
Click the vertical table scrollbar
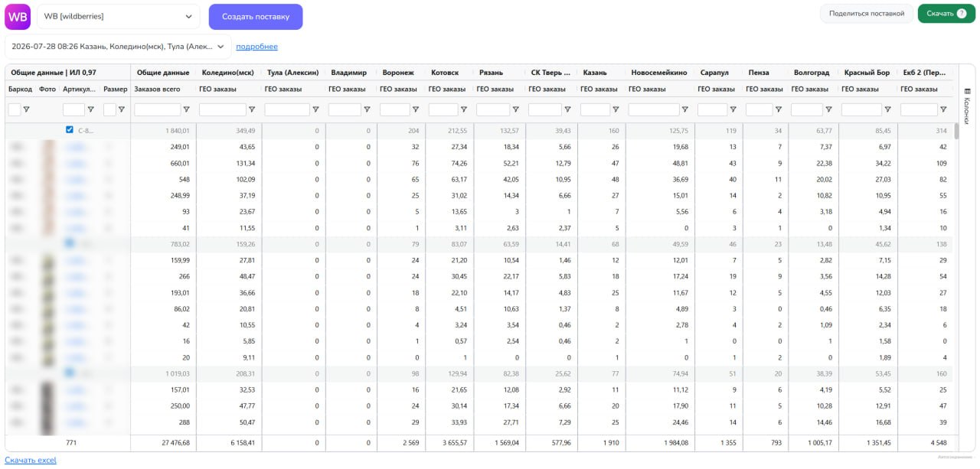coord(955,131)
